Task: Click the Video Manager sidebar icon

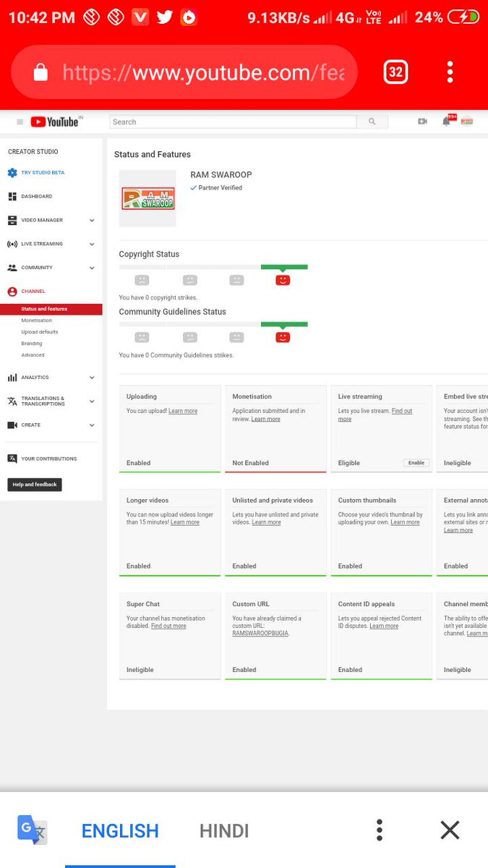Action: click(x=12, y=220)
